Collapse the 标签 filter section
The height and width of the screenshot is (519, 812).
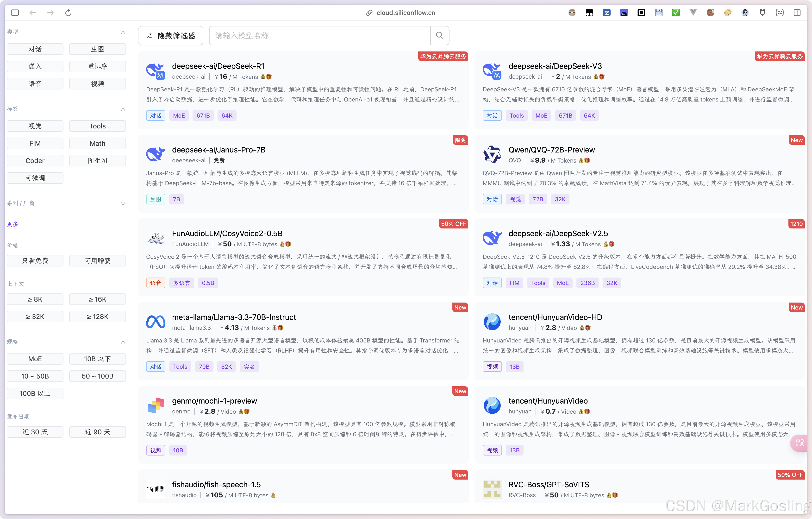click(x=123, y=109)
